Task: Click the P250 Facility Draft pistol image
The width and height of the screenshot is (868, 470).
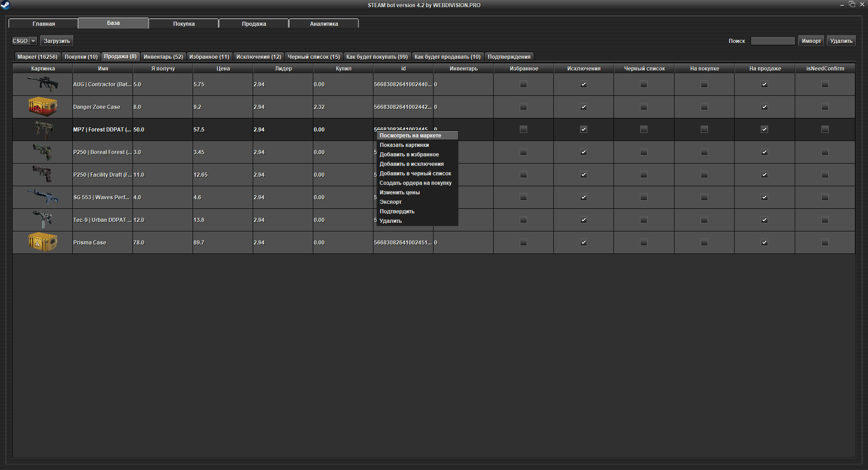Action: (x=42, y=174)
